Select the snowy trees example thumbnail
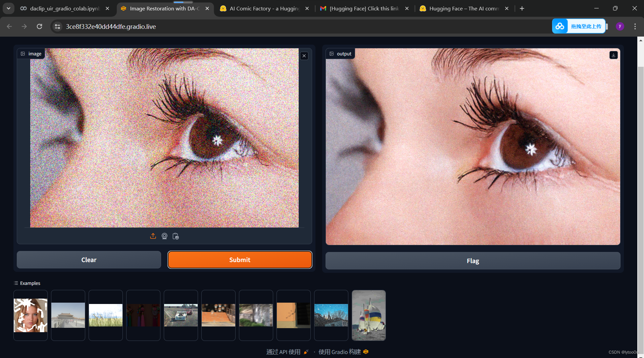The image size is (644, 358). coord(331,315)
